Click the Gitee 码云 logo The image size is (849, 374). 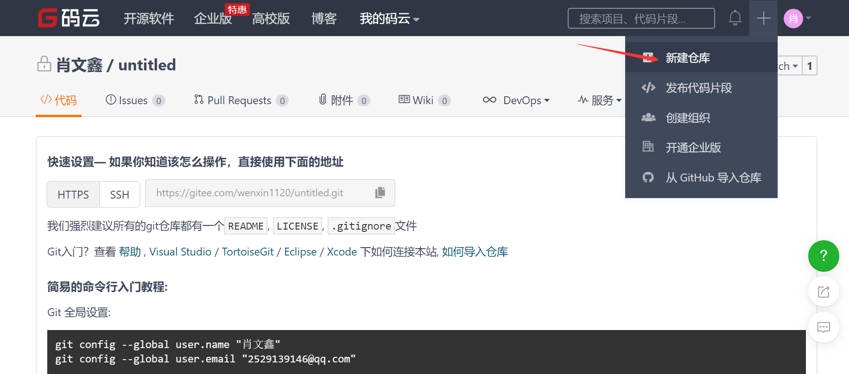pyautogui.click(x=69, y=18)
